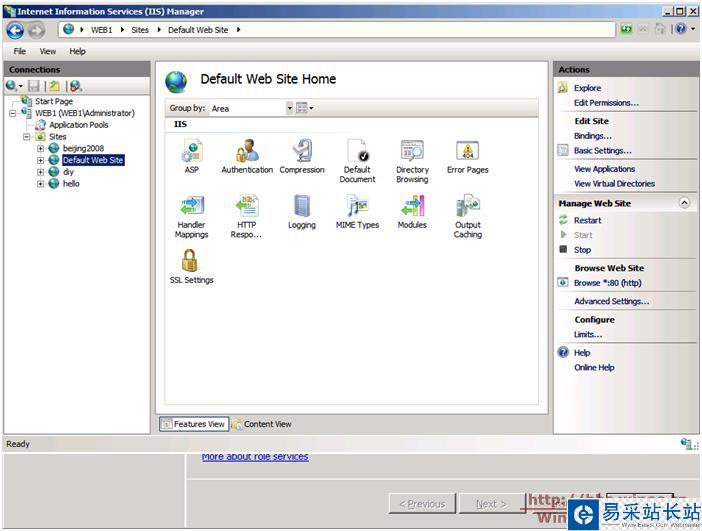The image size is (702, 531).
Task: Click the Help link in Actions pane
Action: 582,353
